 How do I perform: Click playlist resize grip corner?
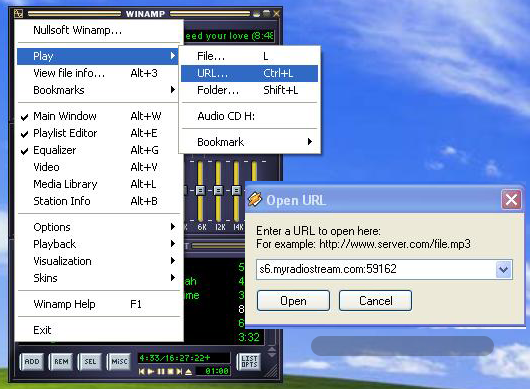coord(271,371)
